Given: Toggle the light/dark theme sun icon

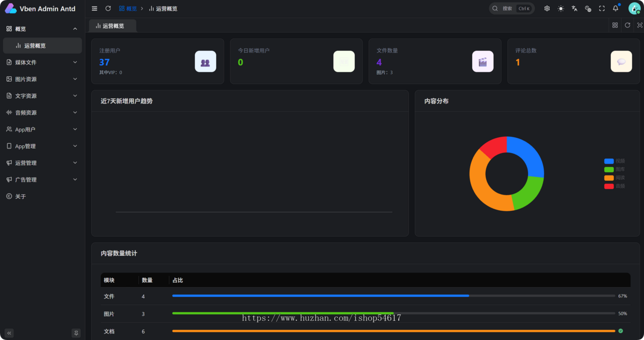Looking at the screenshot, I should tap(561, 9).
